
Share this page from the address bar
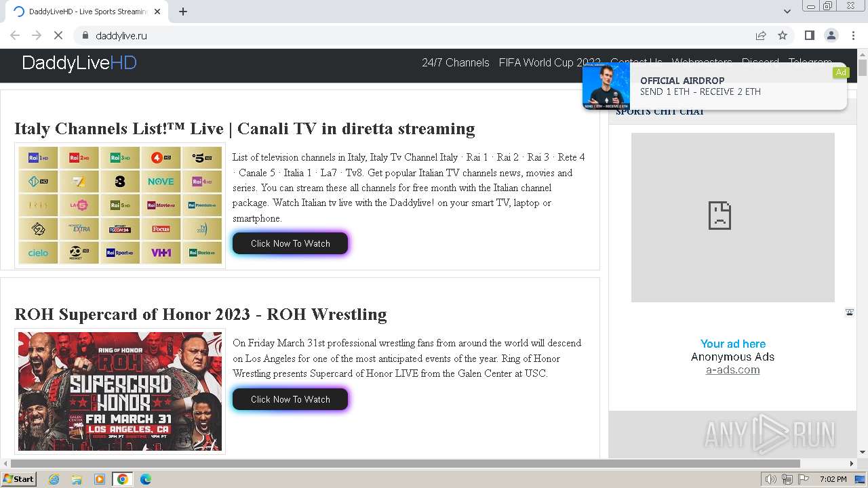click(x=761, y=35)
